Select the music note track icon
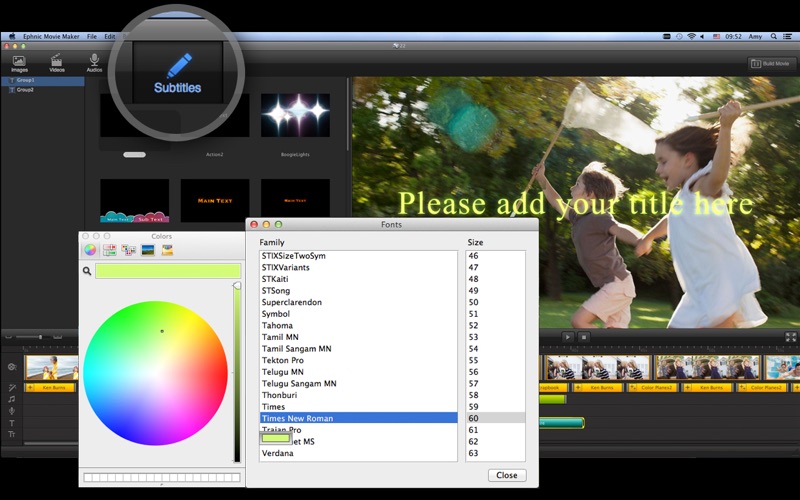800x500 pixels. [12, 399]
